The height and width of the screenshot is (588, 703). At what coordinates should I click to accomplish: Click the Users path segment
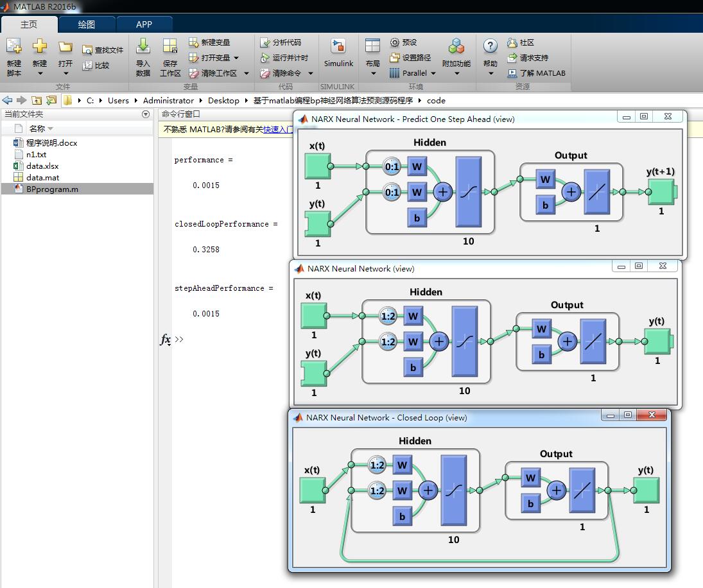(118, 100)
